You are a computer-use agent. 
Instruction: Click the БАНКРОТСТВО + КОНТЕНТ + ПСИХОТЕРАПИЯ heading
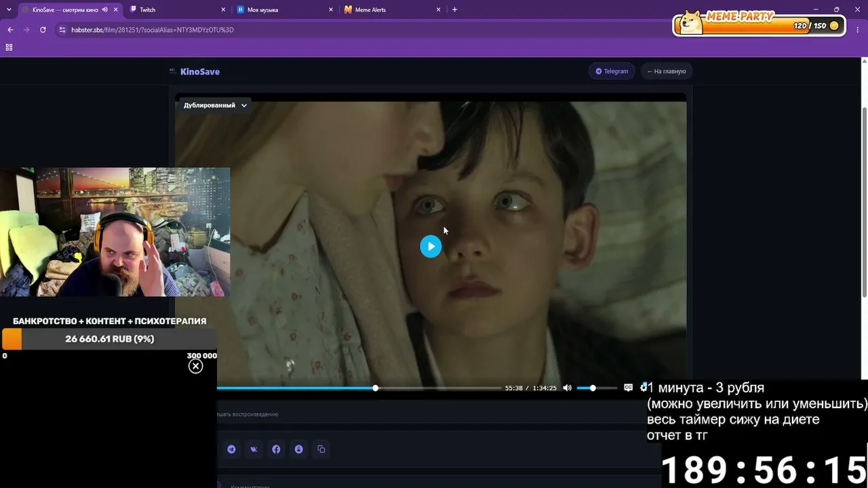[109, 321]
